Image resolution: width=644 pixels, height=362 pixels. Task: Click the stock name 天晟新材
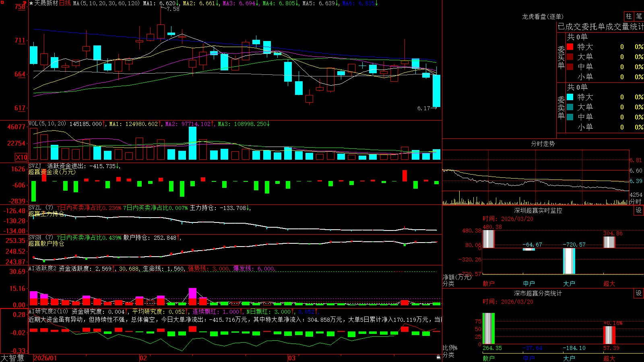point(46,3)
